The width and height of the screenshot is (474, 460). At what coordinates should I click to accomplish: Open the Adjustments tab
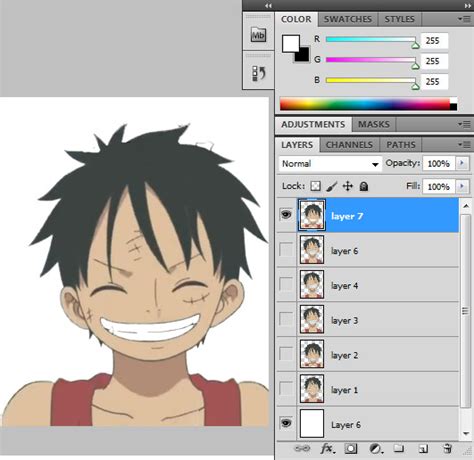click(313, 124)
